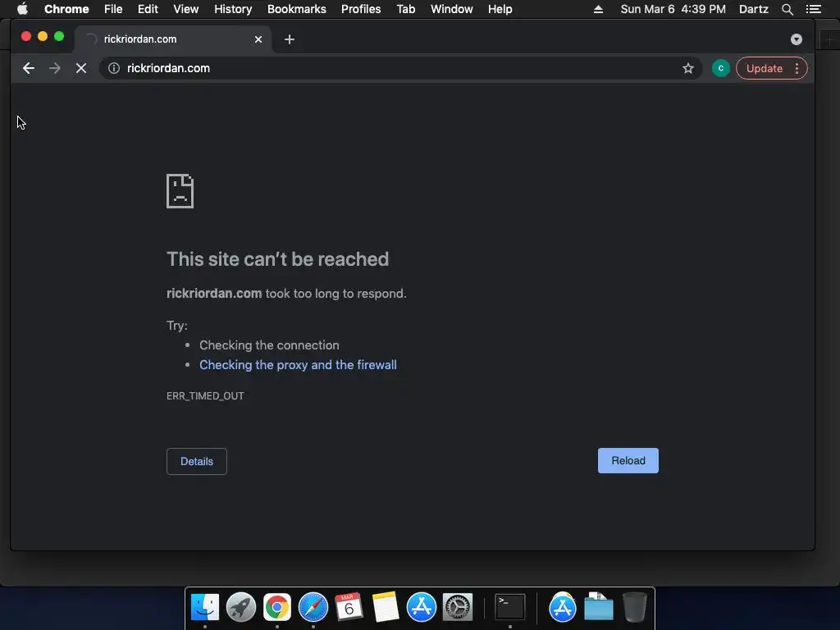840x630 pixels.
Task: Open App Store icon left of System Preferences
Action: point(421,607)
